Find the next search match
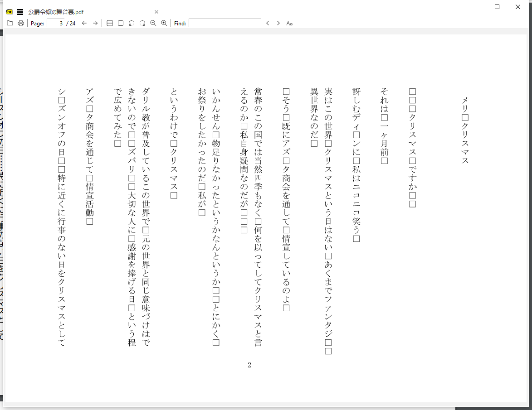 click(x=278, y=23)
